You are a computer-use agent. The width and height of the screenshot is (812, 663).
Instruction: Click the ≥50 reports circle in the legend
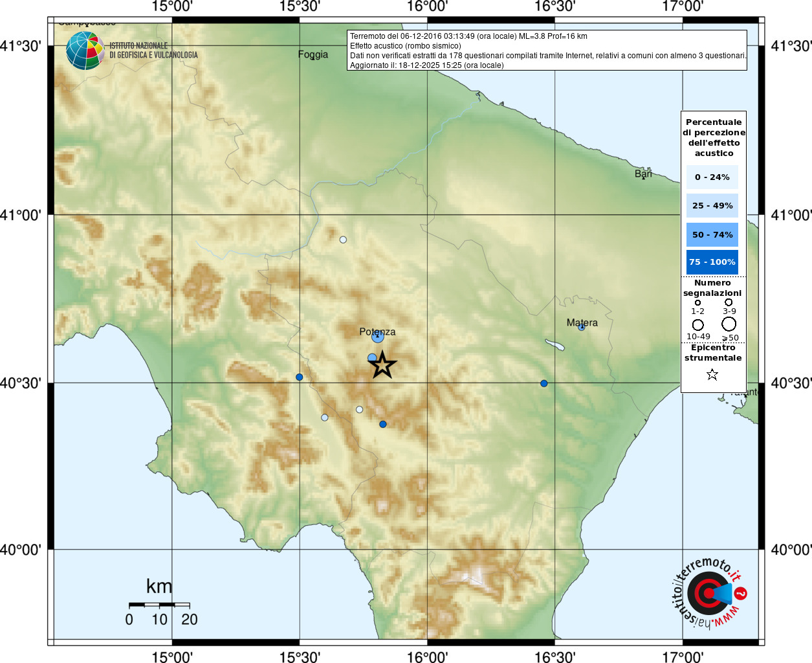tap(729, 324)
